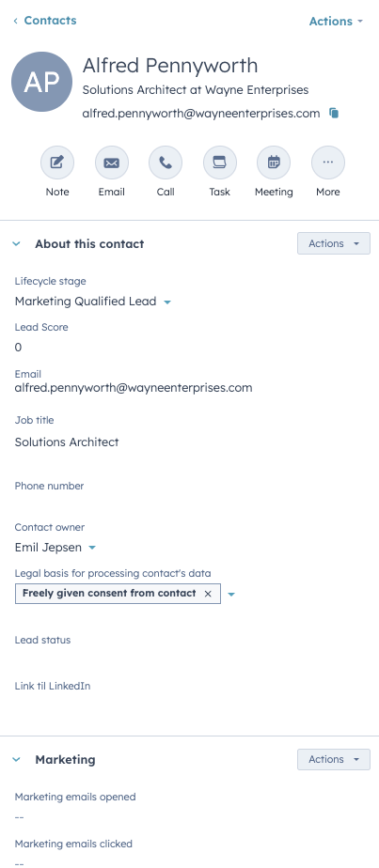379x868 pixels.
Task: Open the top-right Actions menu
Action: 336,21
